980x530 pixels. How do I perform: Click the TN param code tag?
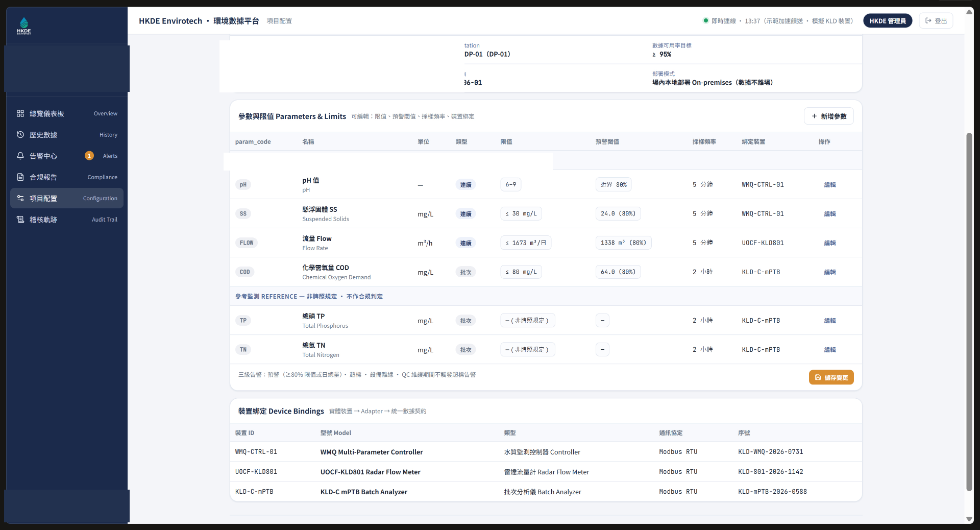click(243, 350)
